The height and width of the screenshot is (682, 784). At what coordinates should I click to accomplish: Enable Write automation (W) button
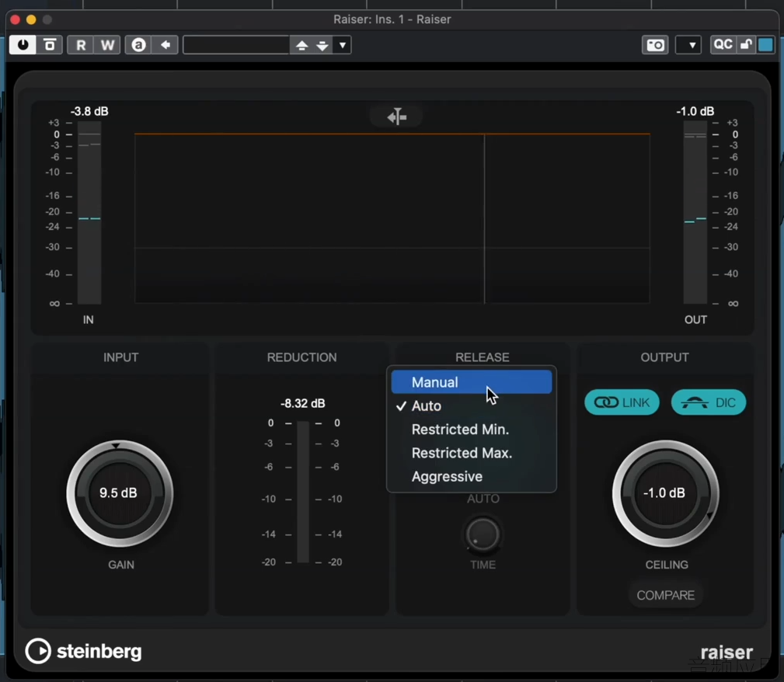pyautogui.click(x=107, y=45)
